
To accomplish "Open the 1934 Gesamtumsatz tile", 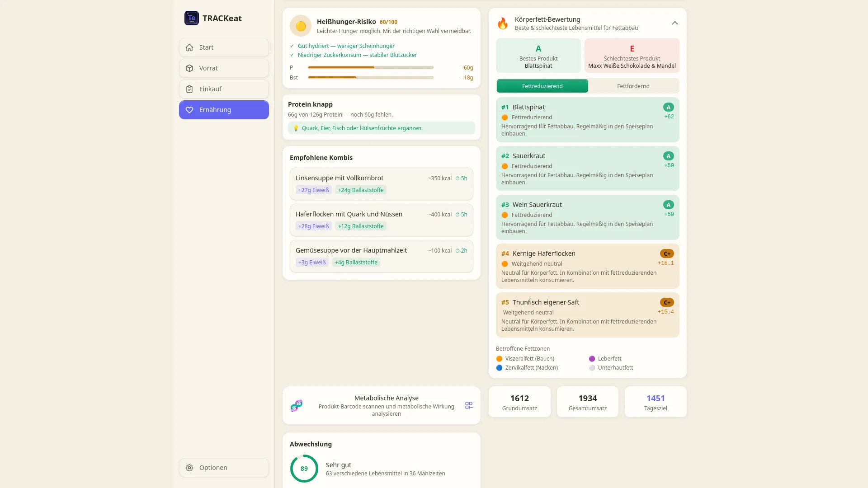I will tap(588, 402).
